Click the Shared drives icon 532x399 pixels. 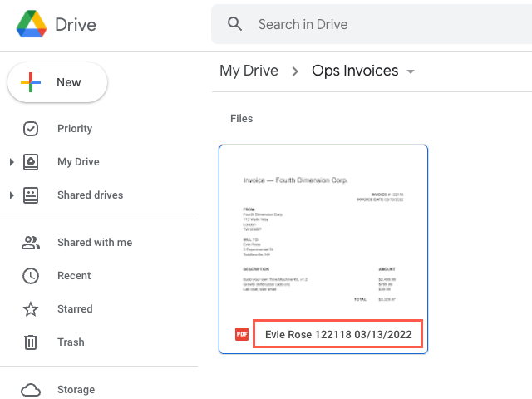[x=31, y=195]
